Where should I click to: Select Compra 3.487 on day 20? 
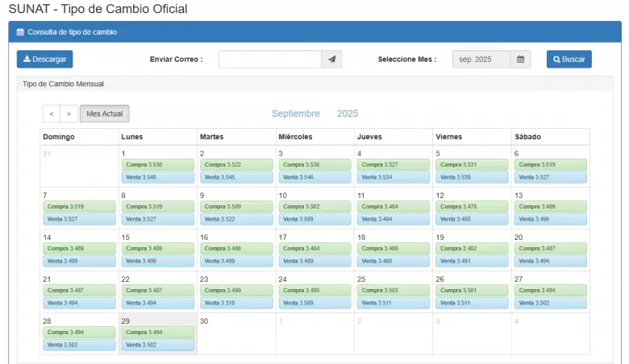pos(550,248)
